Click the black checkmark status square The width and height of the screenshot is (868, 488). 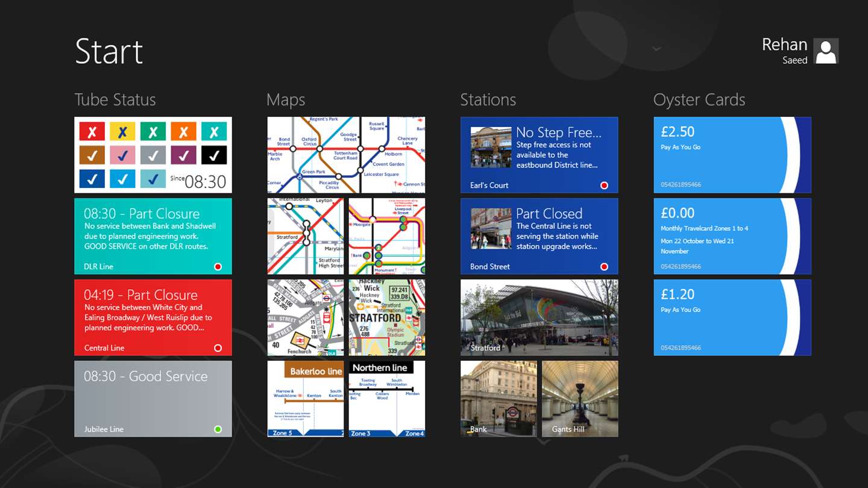pos(214,155)
